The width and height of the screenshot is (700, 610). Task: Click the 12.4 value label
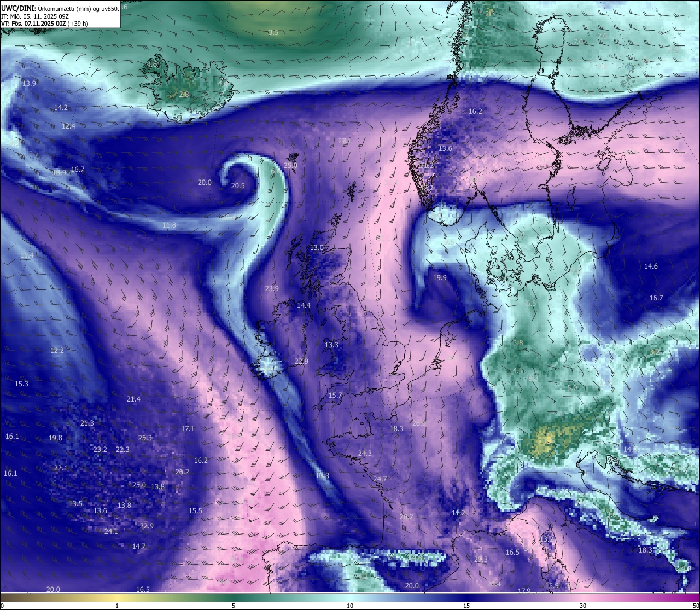[x=69, y=126]
